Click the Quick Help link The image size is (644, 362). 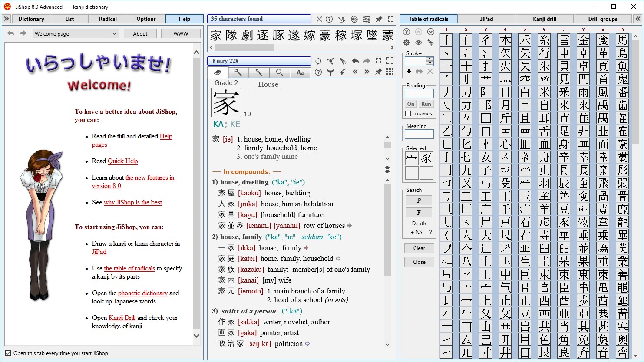click(122, 161)
